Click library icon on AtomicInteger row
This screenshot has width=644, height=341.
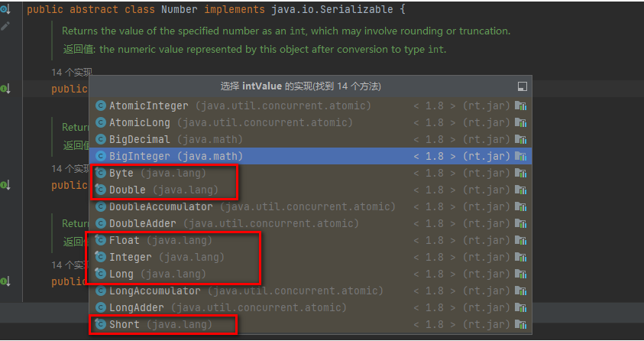click(521, 106)
